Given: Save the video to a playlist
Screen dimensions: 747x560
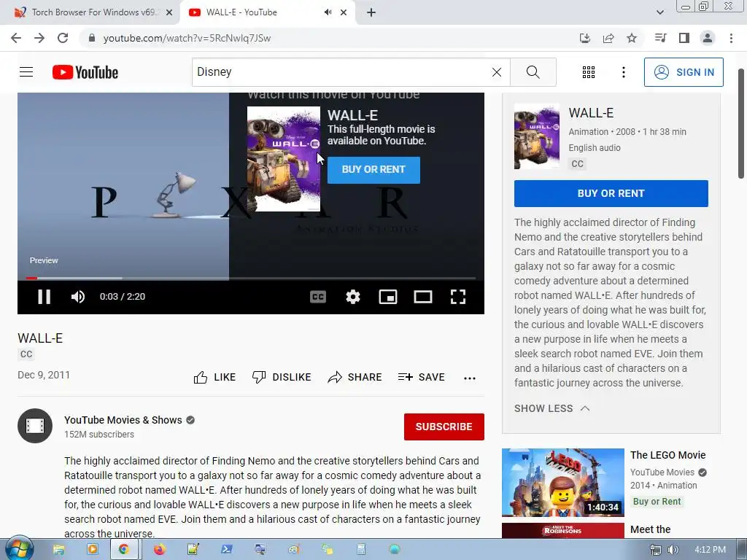Looking at the screenshot, I should [421, 377].
